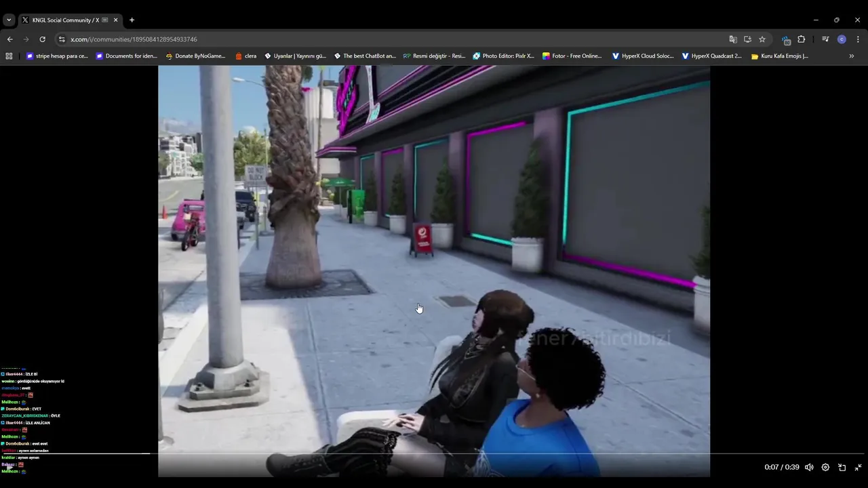
Task: Open the 'Photo Editor: Pixlr X...' bookmark
Action: (504, 56)
